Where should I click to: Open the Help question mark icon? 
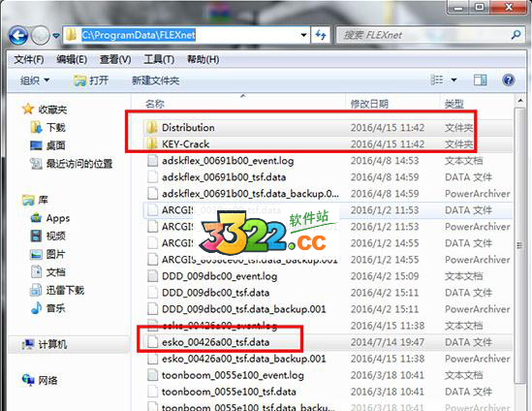508,80
